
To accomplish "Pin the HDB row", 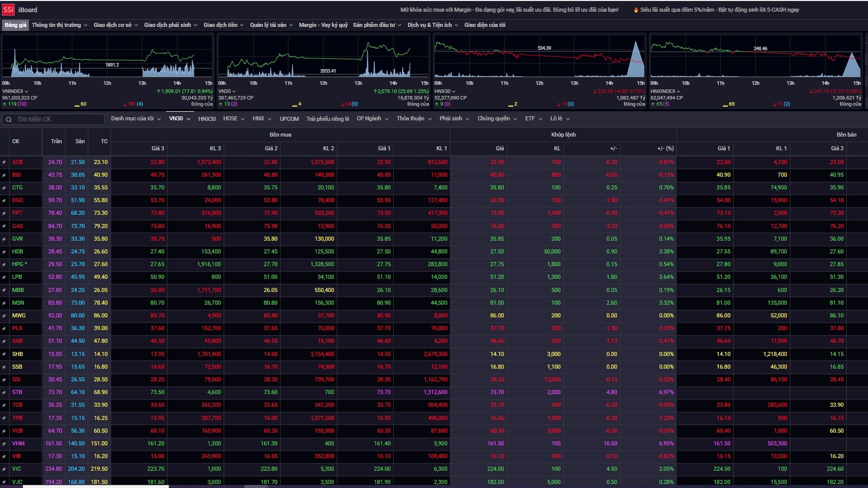I will pos(4,252).
